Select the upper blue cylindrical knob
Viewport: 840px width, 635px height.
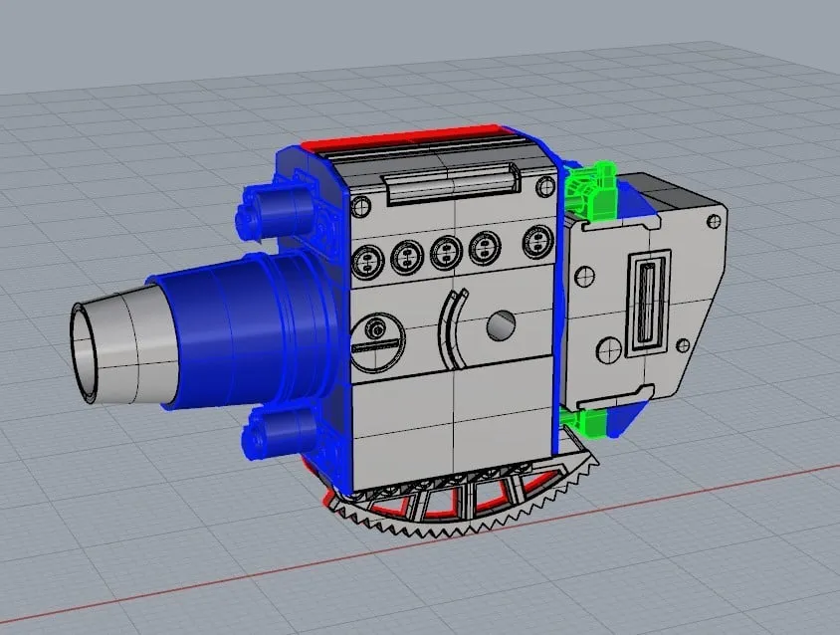[277, 212]
